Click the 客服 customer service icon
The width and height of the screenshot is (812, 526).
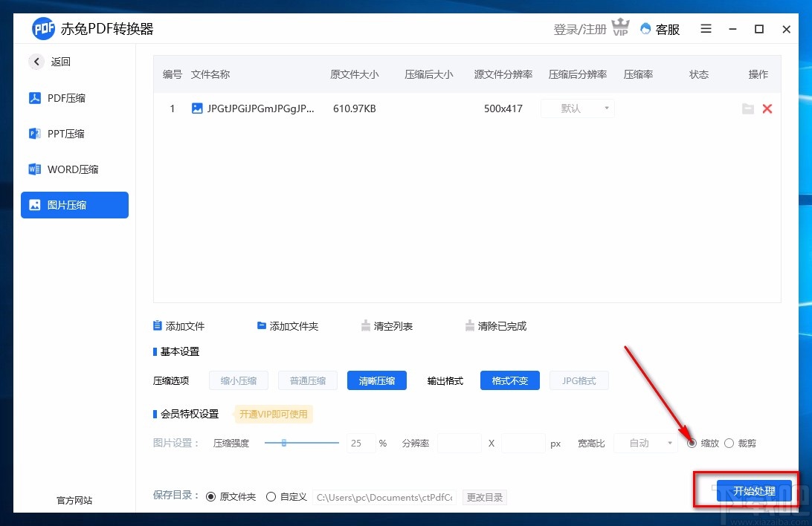[646, 29]
